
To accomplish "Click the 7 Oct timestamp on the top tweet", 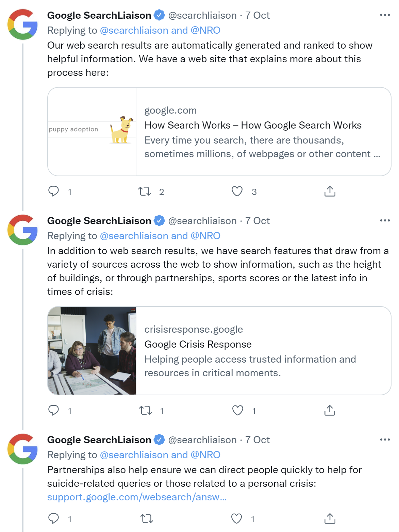I will tap(257, 15).
